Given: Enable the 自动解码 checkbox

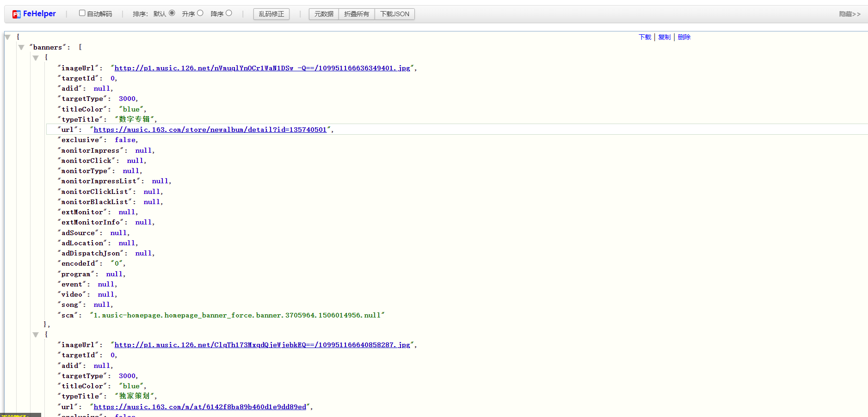Looking at the screenshot, I should click(x=82, y=12).
